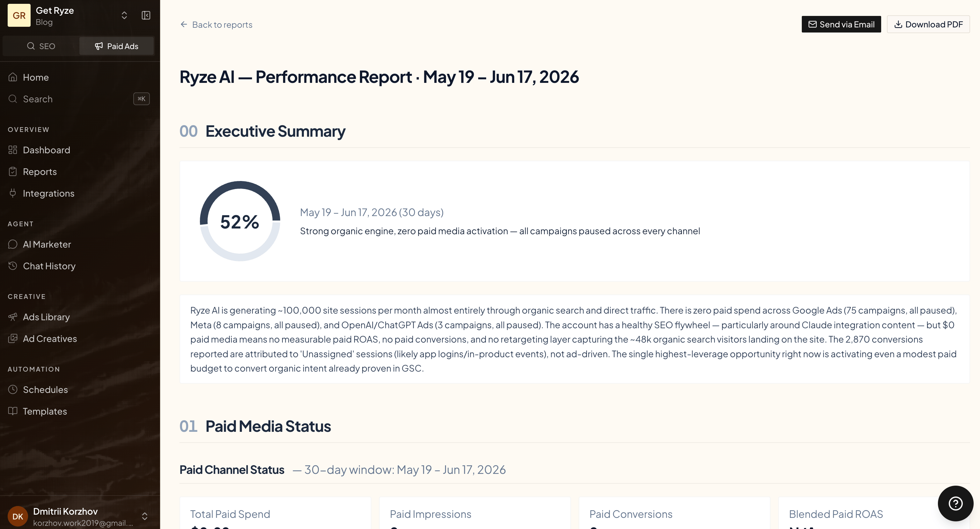Click the Home house icon
This screenshot has height=529, width=980.
[13, 77]
